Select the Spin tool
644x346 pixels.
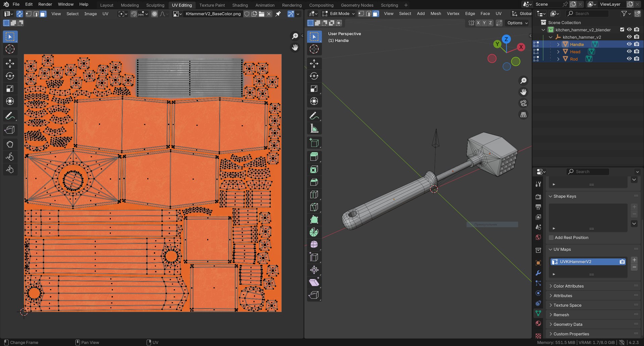314,232
